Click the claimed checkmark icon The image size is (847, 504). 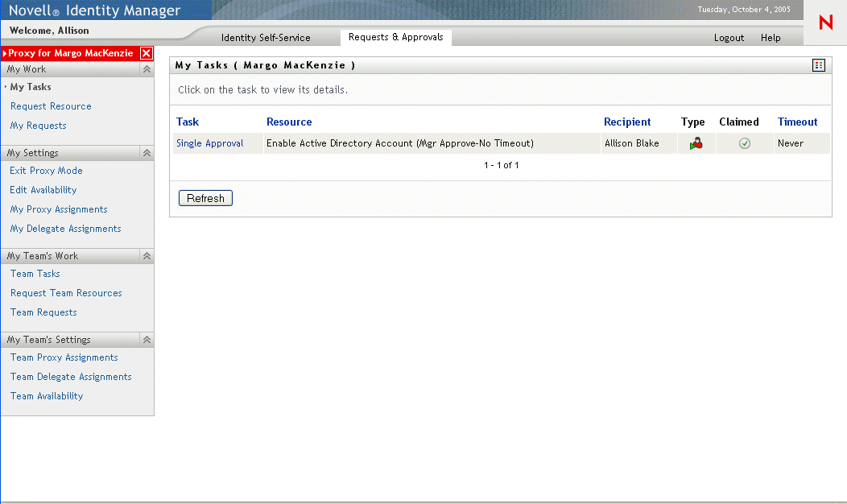[x=745, y=143]
